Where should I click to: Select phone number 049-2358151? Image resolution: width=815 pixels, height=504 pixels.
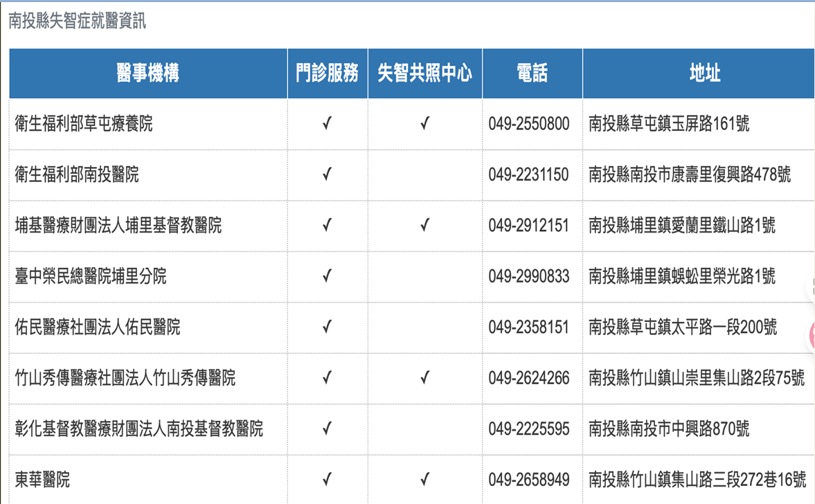[x=528, y=327]
